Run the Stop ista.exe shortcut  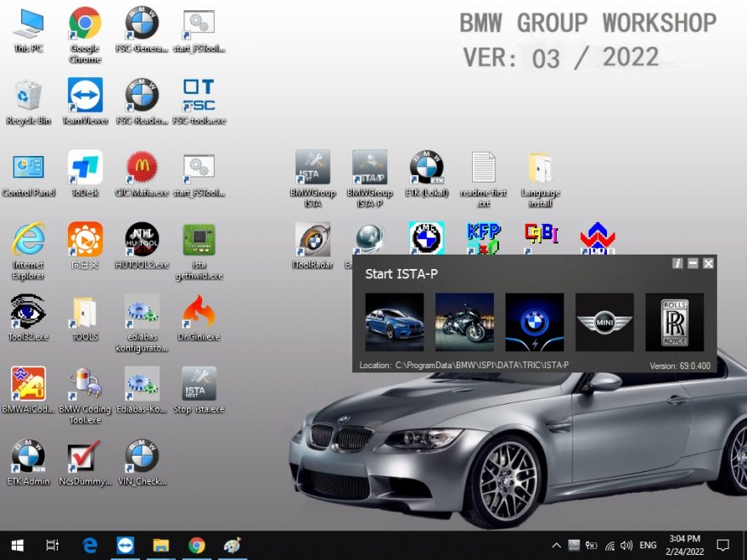[199, 382]
